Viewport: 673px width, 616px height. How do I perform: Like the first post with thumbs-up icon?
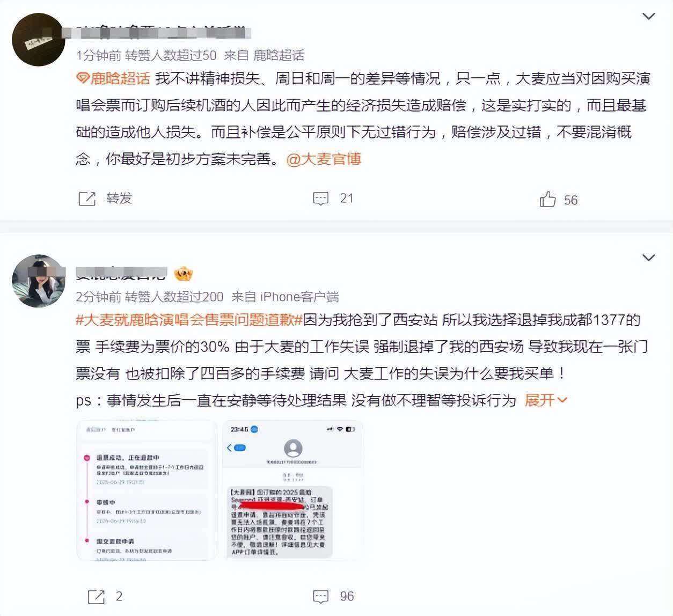coord(547,199)
